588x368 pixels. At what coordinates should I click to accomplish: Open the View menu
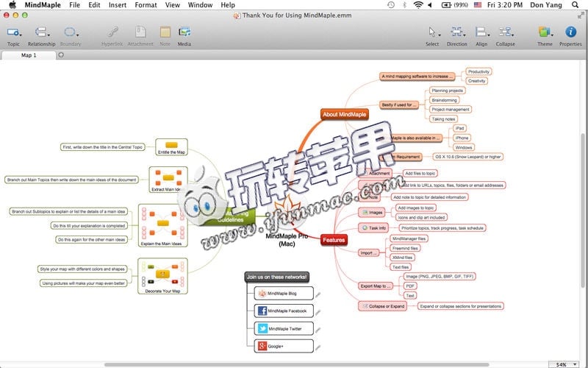click(x=173, y=5)
